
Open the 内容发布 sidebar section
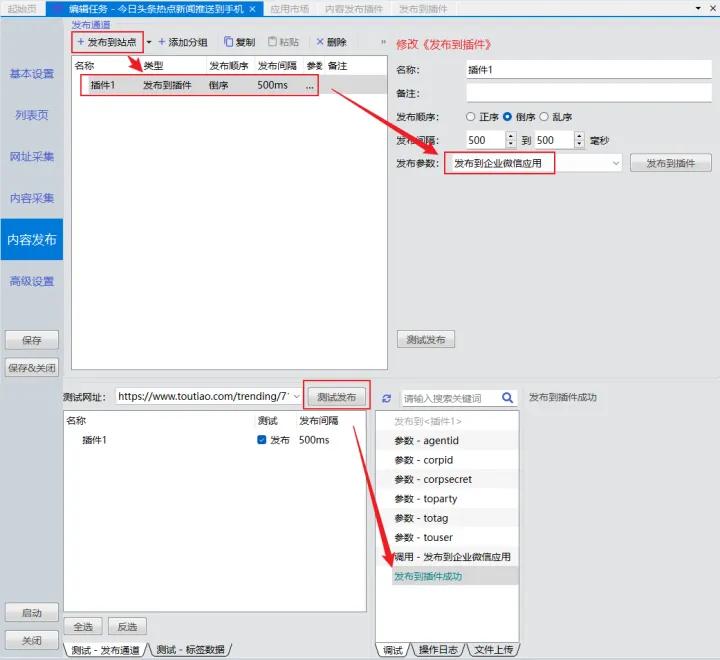[x=32, y=239]
